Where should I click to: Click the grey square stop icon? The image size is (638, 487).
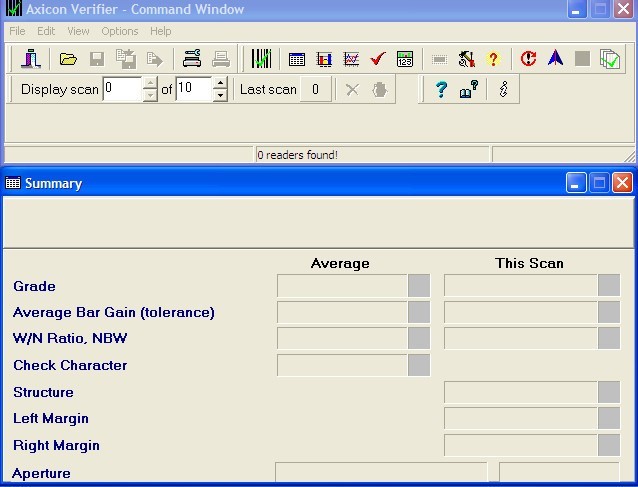coord(582,59)
